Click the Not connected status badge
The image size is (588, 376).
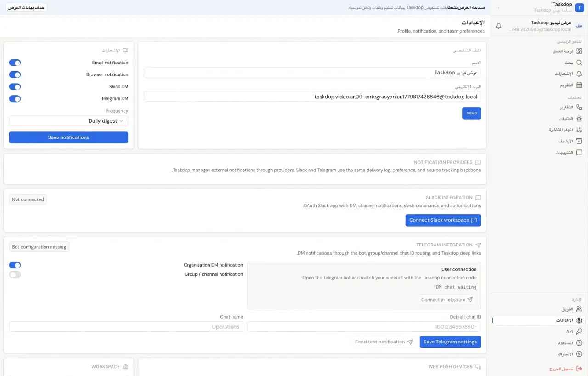click(28, 199)
